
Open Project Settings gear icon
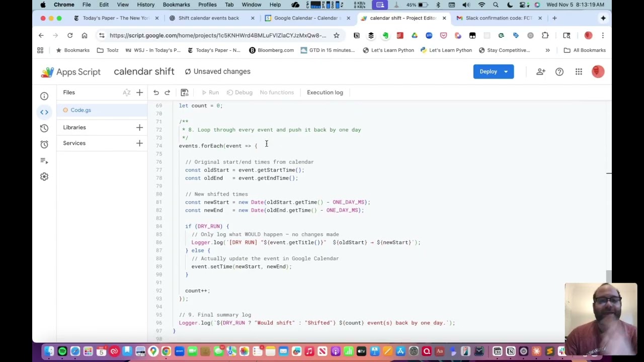(44, 176)
